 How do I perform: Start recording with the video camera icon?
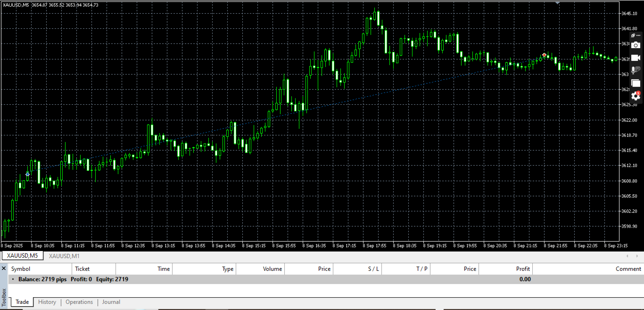pyautogui.click(x=636, y=58)
